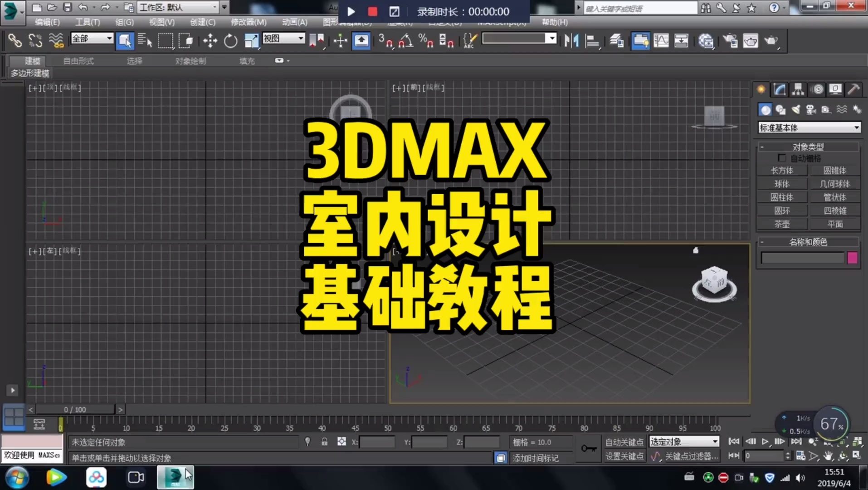This screenshot has width=868, height=490.
Task: Open the 工具(T) menu
Action: pos(88,22)
